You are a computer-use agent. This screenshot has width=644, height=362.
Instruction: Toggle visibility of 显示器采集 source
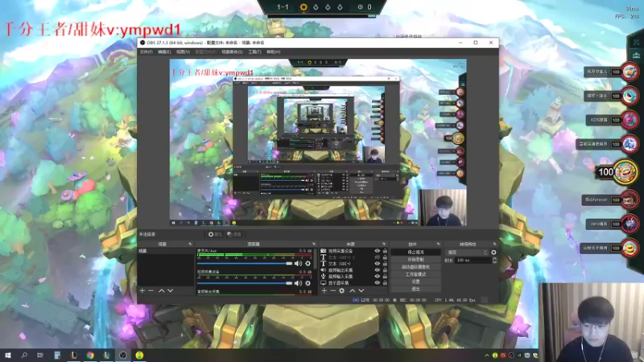click(377, 283)
